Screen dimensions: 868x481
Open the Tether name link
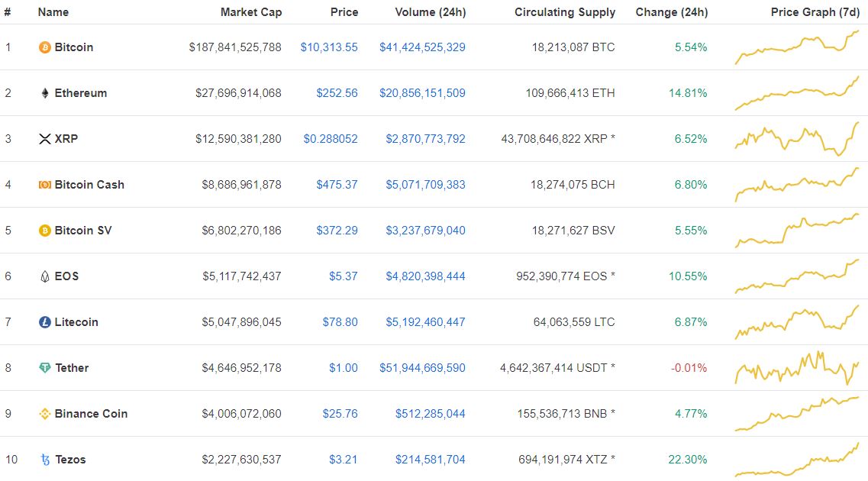click(72, 368)
